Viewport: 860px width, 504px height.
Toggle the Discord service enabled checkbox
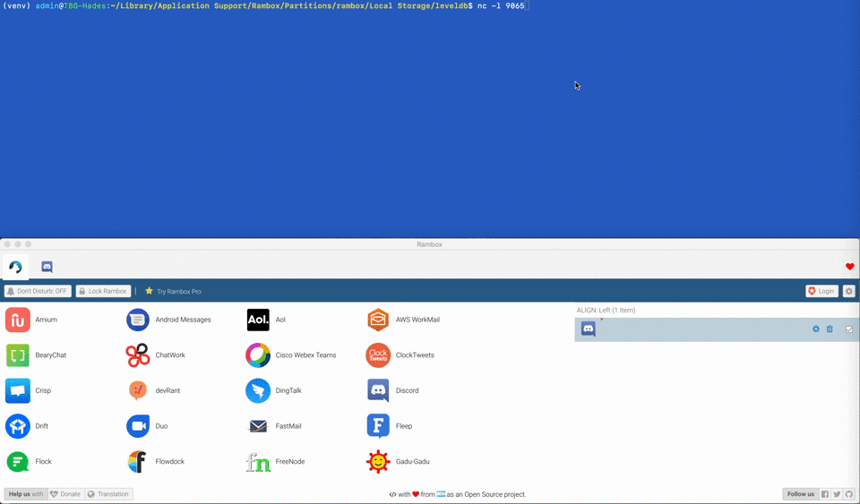pyautogui.click(x=849, y=329)
